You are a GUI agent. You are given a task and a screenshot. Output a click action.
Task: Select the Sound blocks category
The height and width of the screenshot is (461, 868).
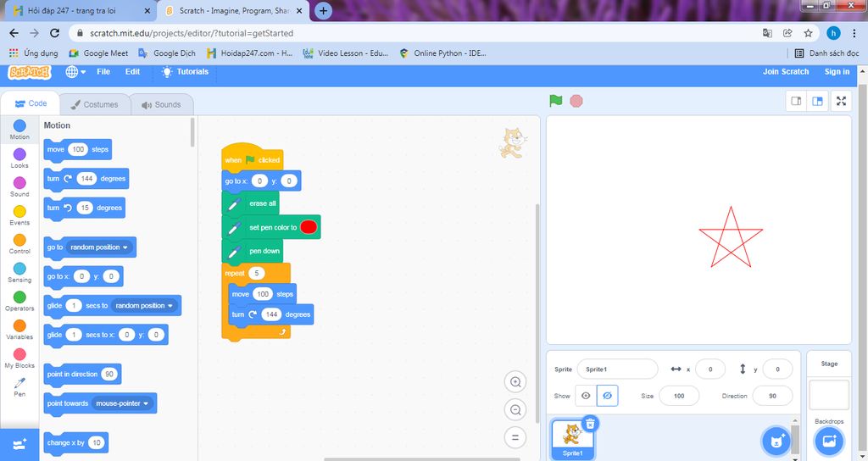pyautogui.click(x=19, y=187)
